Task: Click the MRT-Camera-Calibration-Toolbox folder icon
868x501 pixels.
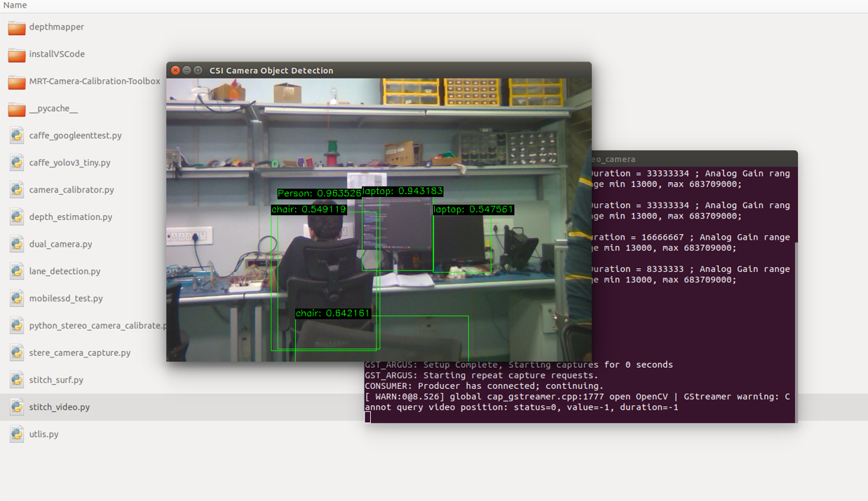Action: tap(17, 81)
